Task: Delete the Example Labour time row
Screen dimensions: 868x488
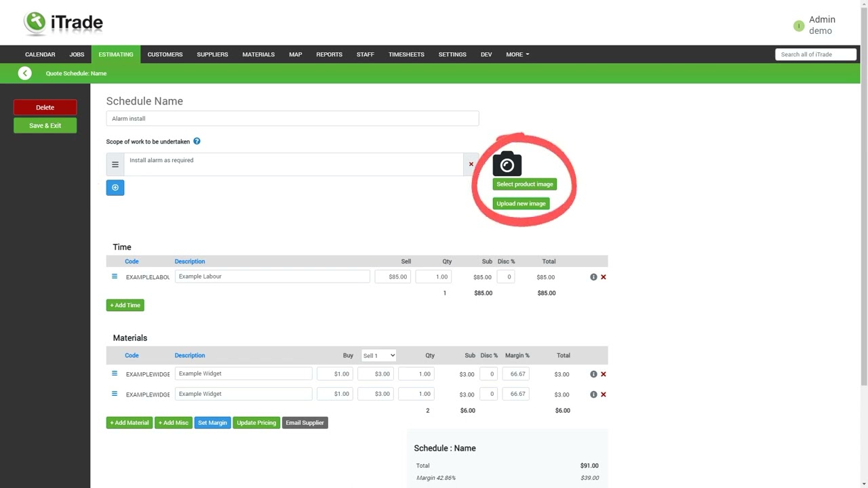Action: (604, 277)
